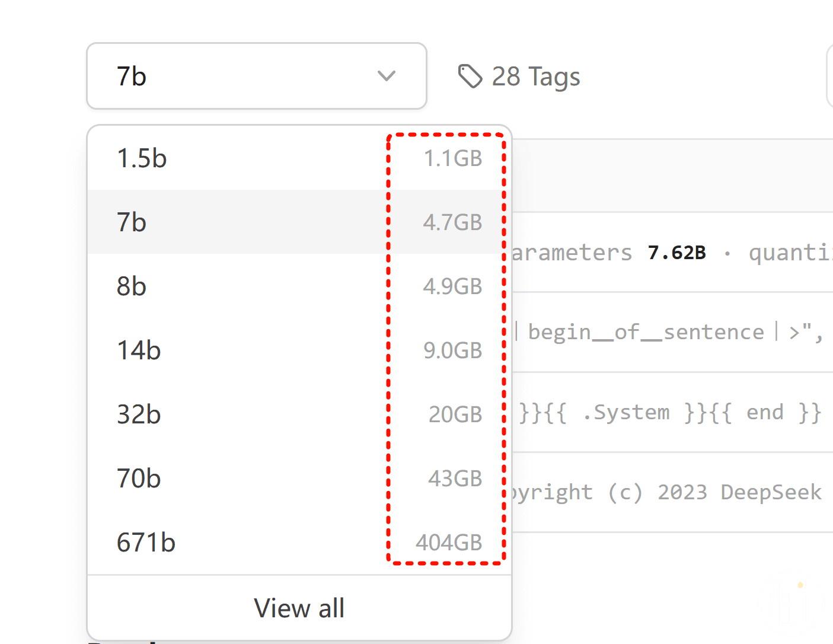
Task: Select the 1.5b model option
Action: (299, 158)
